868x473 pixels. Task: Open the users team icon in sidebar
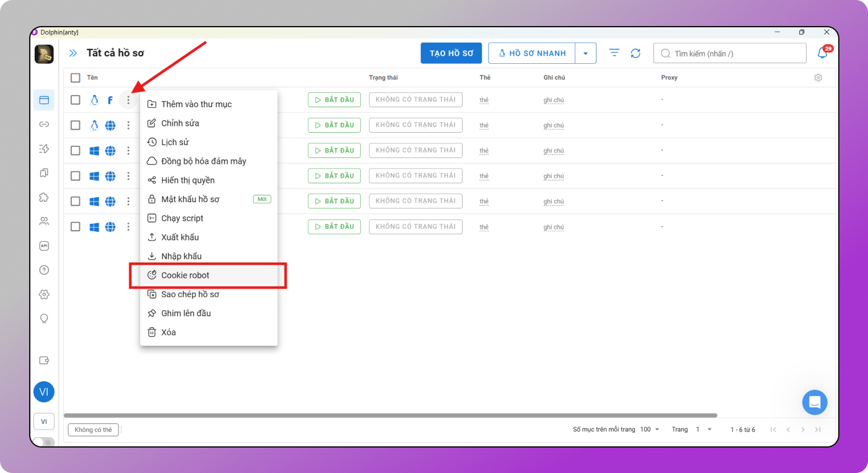pos(44,221)
